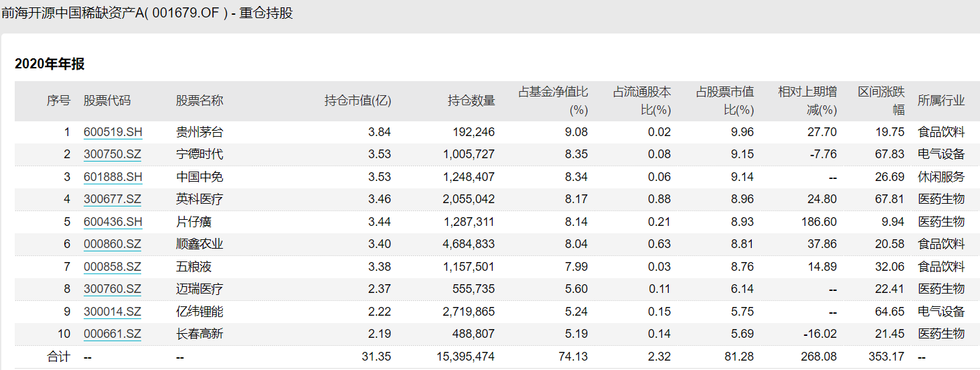Viewport: 980px width, 370px height.
Task: Click the 区间涨跌幅 column header
Action: pyautogui.click(x=881, y=101)
